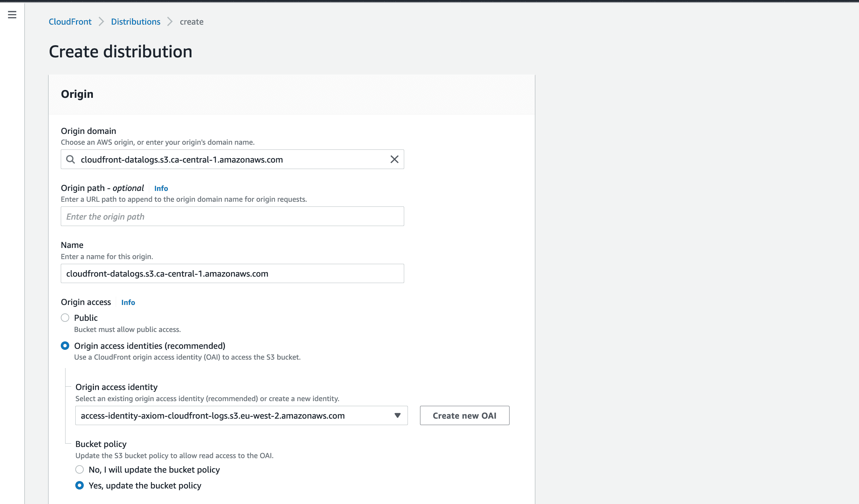Viewport: 859px width, 504px height.
Task: Select the Public origin access option
Action: (x=65, y=318)
